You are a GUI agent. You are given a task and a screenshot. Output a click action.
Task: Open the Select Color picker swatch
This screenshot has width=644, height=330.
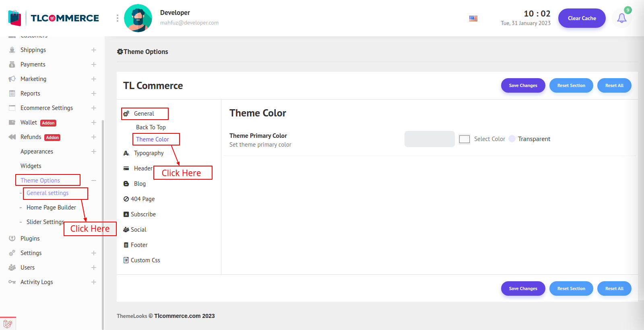(x=464, y=139)
